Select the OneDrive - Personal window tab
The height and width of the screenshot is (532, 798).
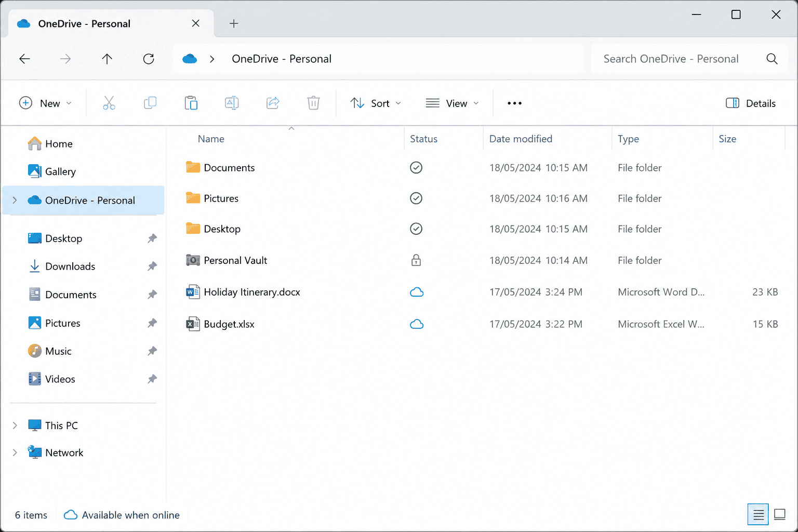point(111,23)
